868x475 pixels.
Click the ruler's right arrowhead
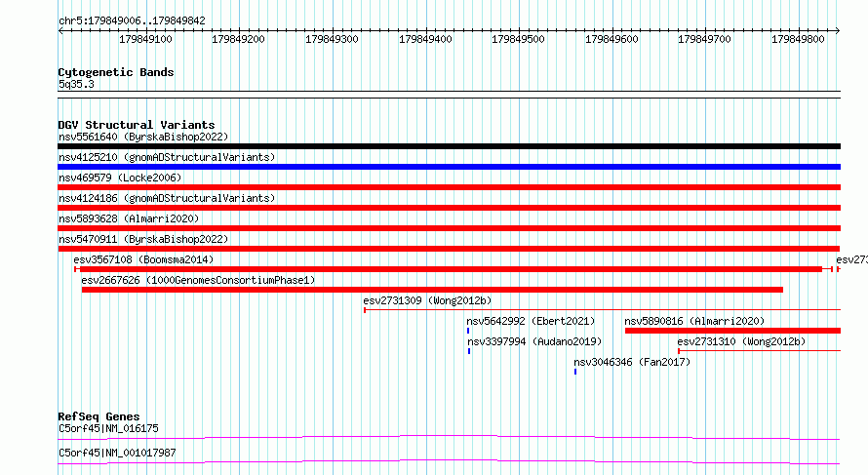click(x=838, y=31)
